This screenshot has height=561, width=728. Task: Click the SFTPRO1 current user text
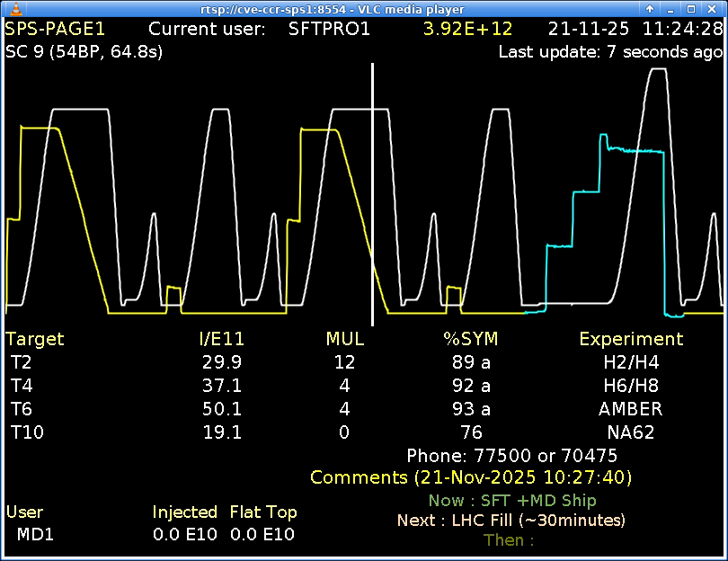pos(329,29)
